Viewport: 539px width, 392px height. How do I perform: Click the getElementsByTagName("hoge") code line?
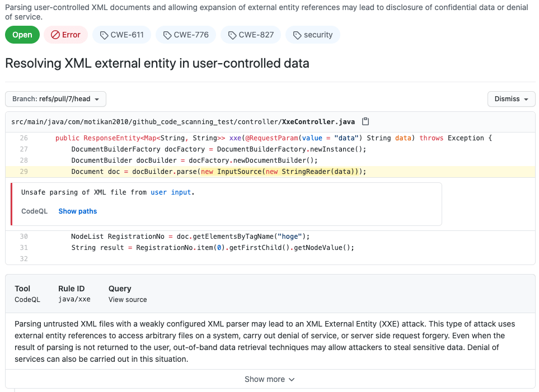click(190, 237)
